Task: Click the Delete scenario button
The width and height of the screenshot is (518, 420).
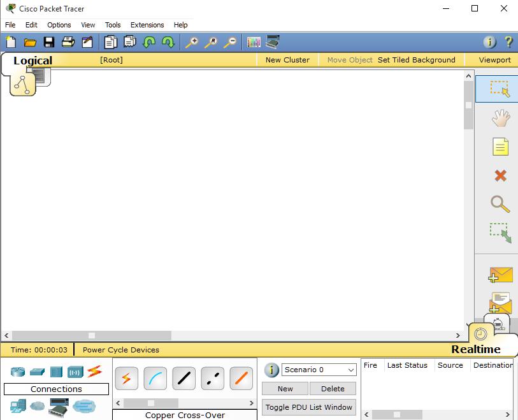Action: [333, 389]
